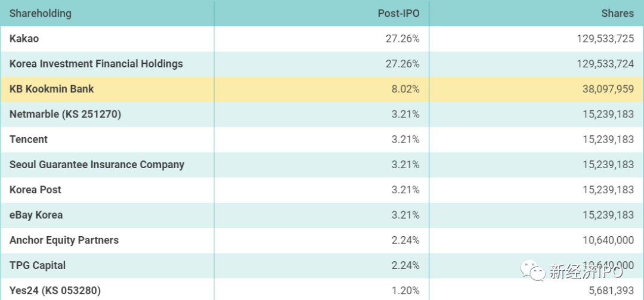Select the eBay Korea entry
This screenshot has height=300, width=644.
click(x=36, y=215)
